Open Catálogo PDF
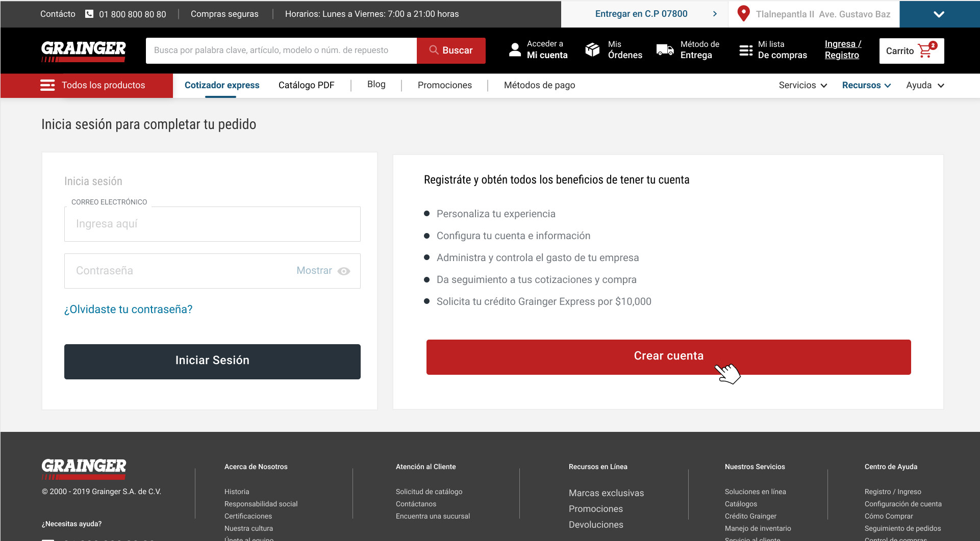 pos(306,85)
